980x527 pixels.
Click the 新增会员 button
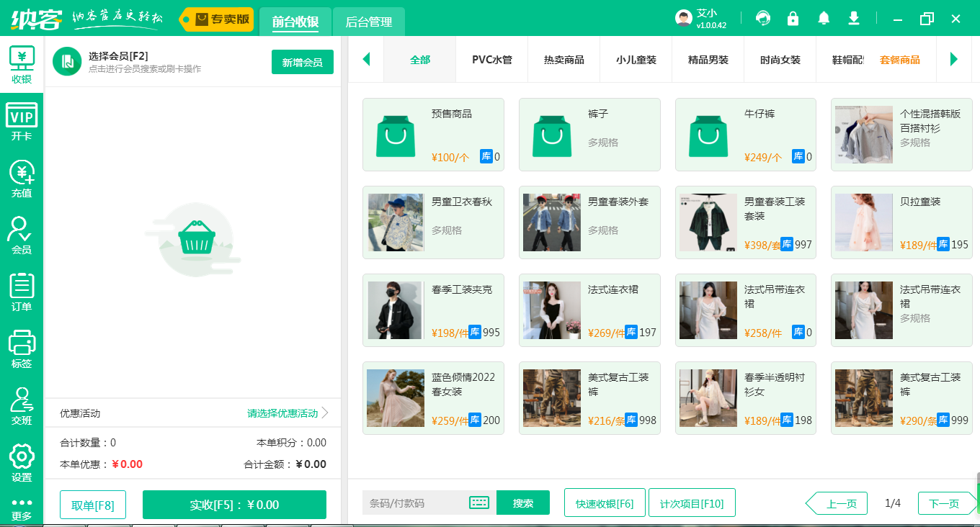point(302,63)
